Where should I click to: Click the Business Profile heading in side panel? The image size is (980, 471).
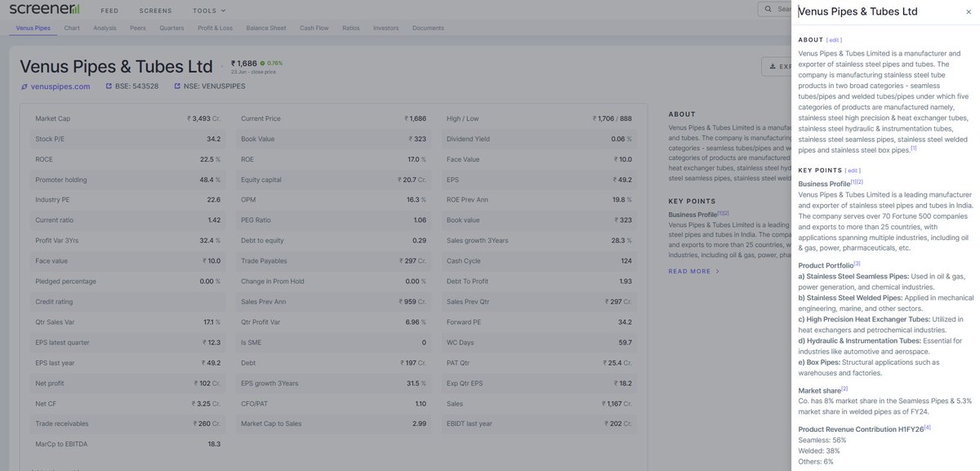pos(824,184)
